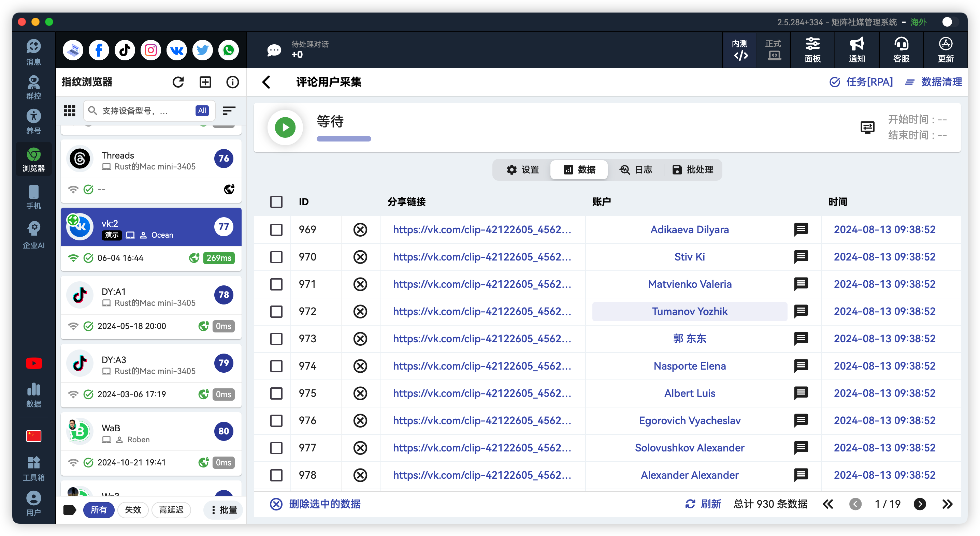Toggle the switch next to 海外

coord(949,22)
